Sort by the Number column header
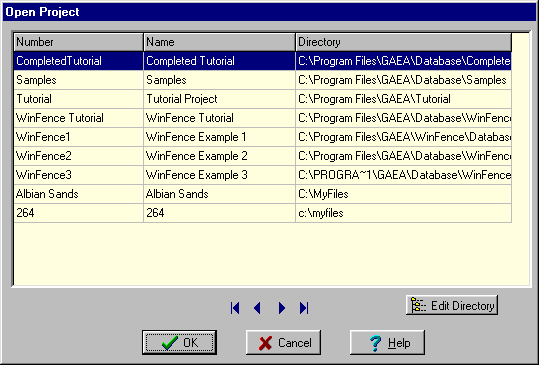The height and width of the screenshot is (365, 539). [x=78, y=42]
